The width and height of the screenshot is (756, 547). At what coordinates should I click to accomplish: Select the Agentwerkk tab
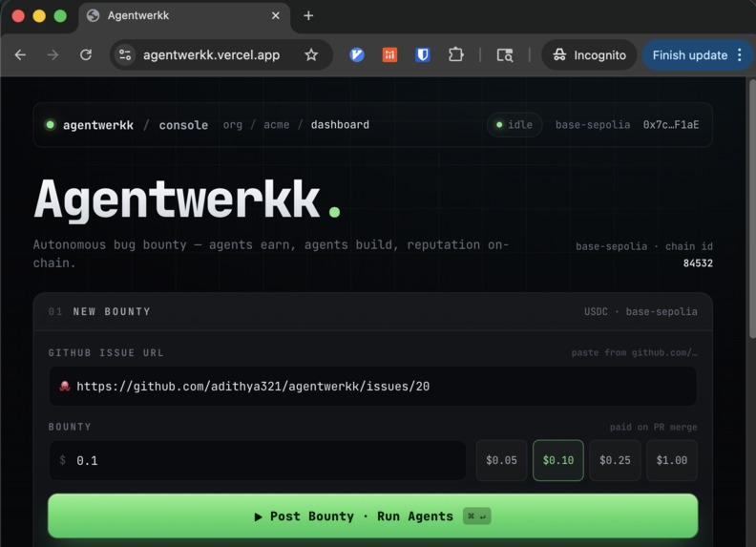[183, 16]
